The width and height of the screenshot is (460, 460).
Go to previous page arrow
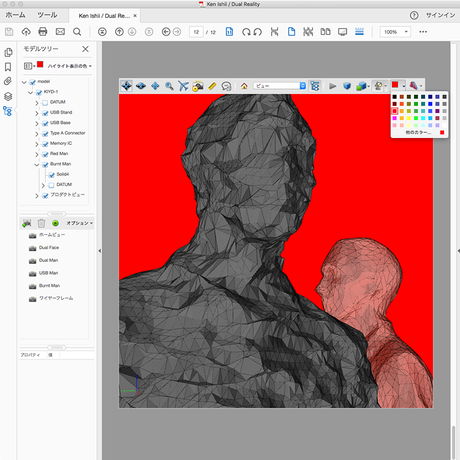[119, 32]
